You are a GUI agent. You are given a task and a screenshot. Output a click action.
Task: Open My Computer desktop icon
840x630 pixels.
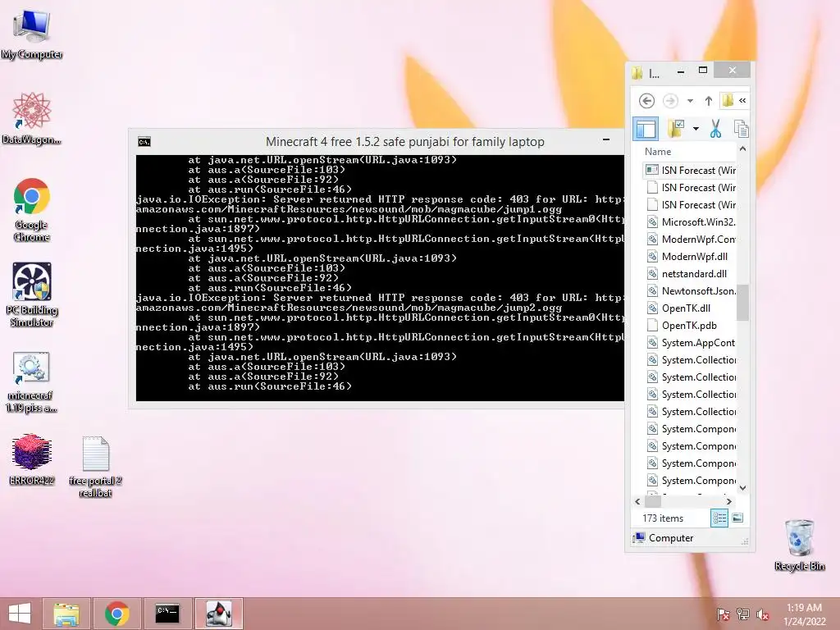tap(32, 34)
